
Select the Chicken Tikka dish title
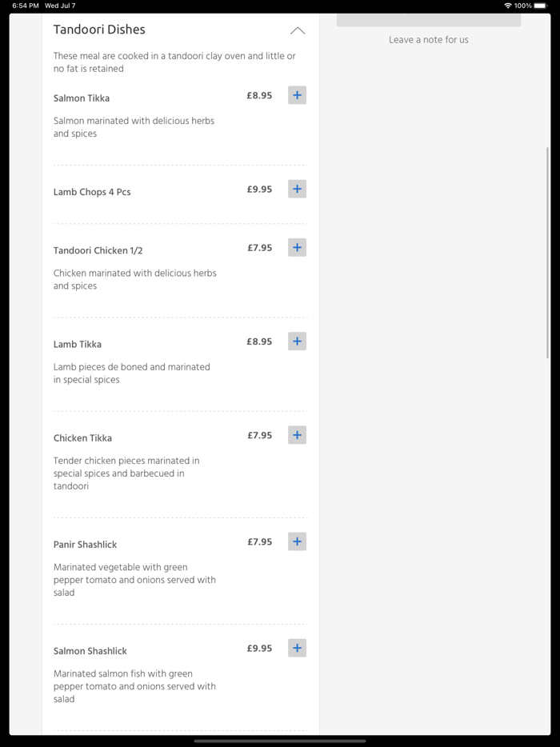pyautogui.click(x=82, y=438)
